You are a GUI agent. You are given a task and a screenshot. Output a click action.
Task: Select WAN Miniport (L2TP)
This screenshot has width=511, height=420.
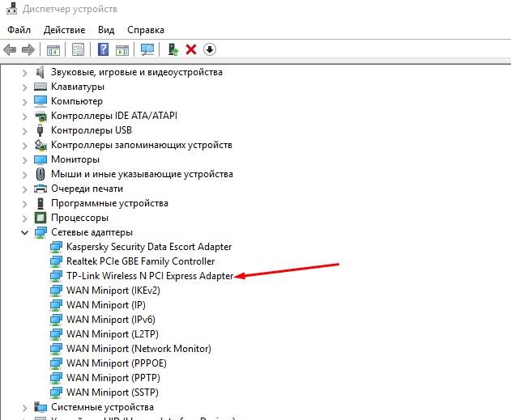click(x=112, y=334)
